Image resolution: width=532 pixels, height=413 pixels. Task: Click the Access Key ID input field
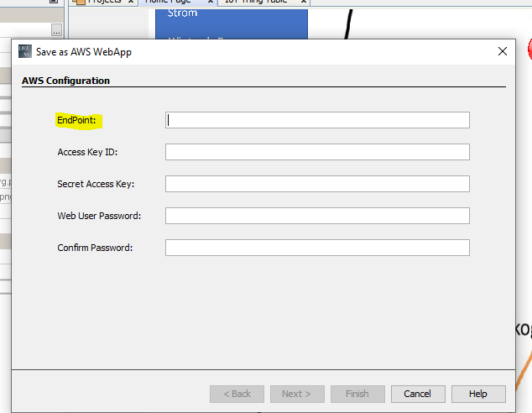tap(317, 152)
